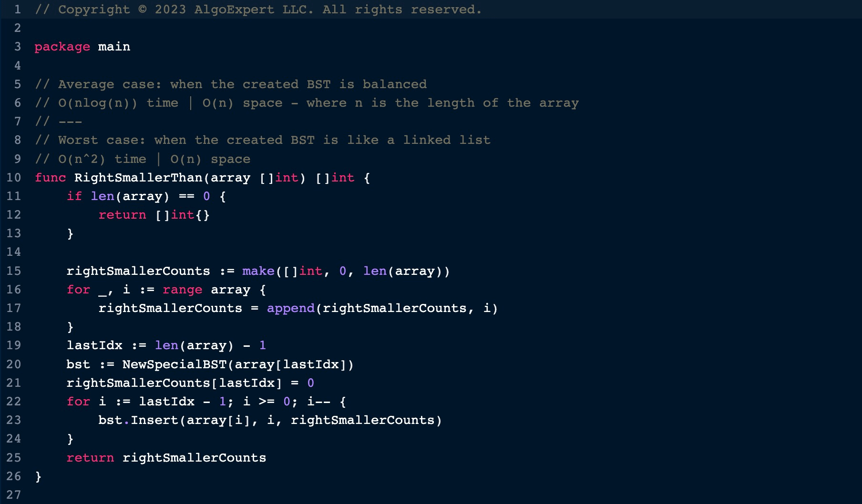This screenshot has height=504, width=862.
Task: Click the 'Worst case' comment line
Action: (x=262, y=140)
